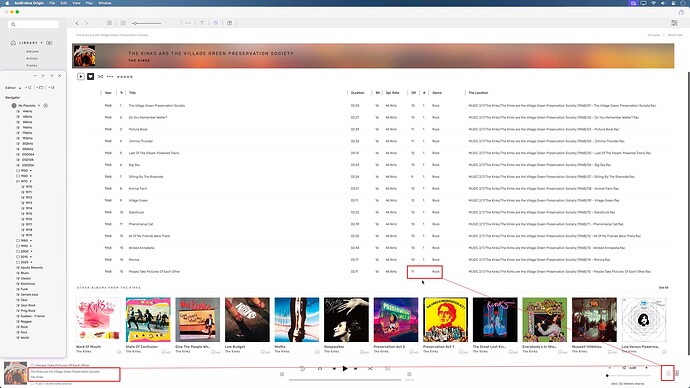Open the State Of Confusion album cover
The height and width of the screenshot is (388, 690).
pos(148,320)
